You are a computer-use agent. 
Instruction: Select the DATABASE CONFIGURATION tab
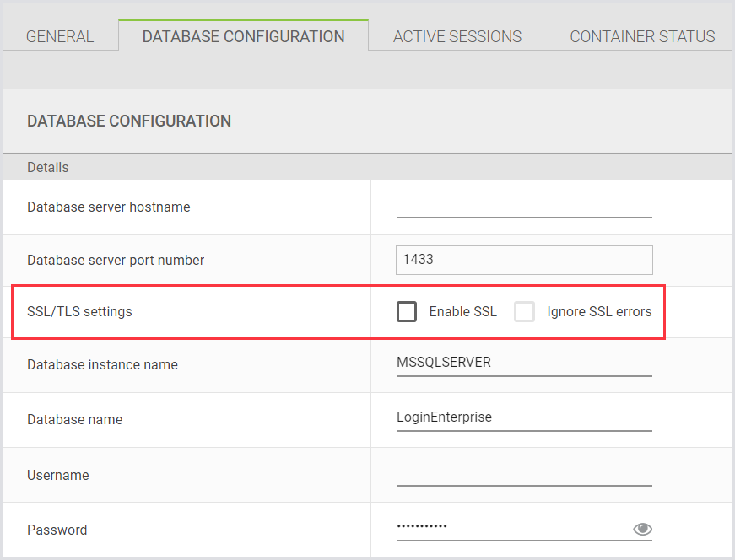click(x=243, y=36)
